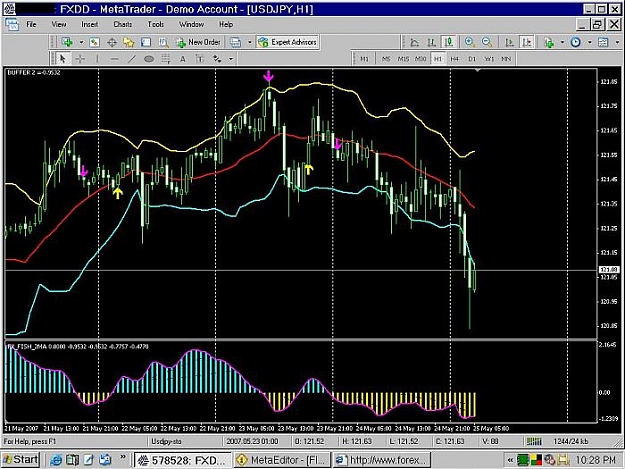Click the connection status bars indicator
Image resolution: width=625 pixels, height=469 pixels.
click(x=534, y=442)
